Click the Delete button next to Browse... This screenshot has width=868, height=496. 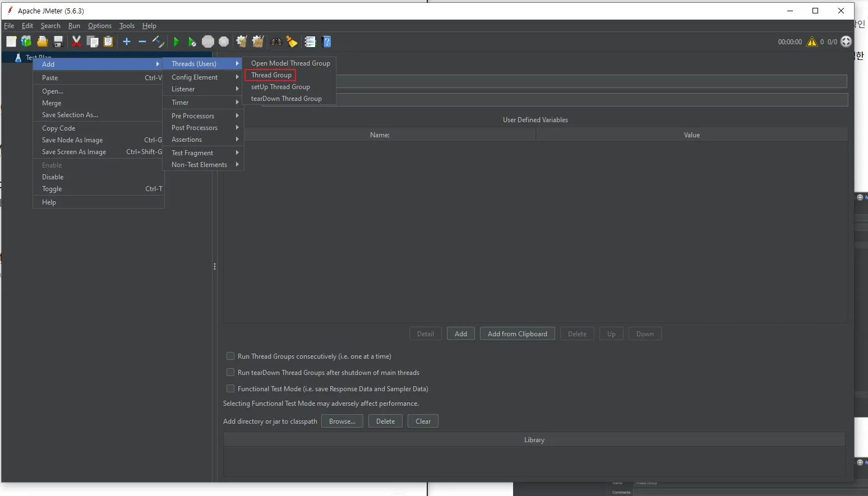coord(385,421)
